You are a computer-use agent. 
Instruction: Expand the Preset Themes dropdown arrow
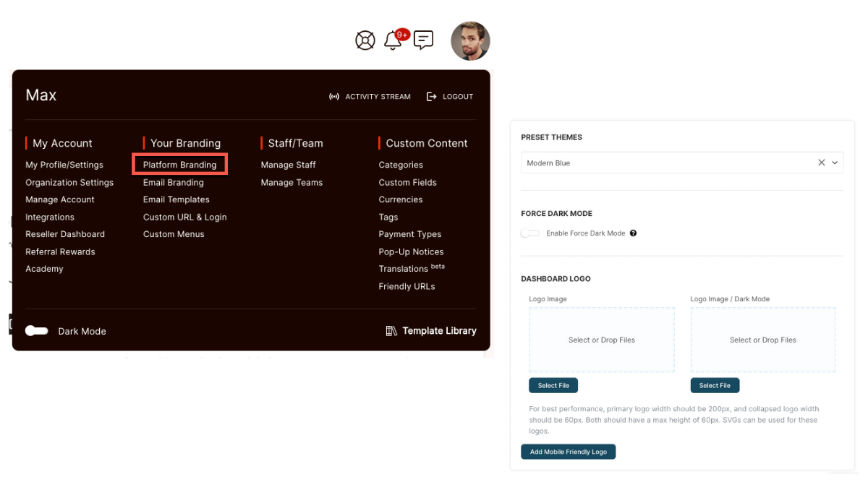click(x=835, y=163)
